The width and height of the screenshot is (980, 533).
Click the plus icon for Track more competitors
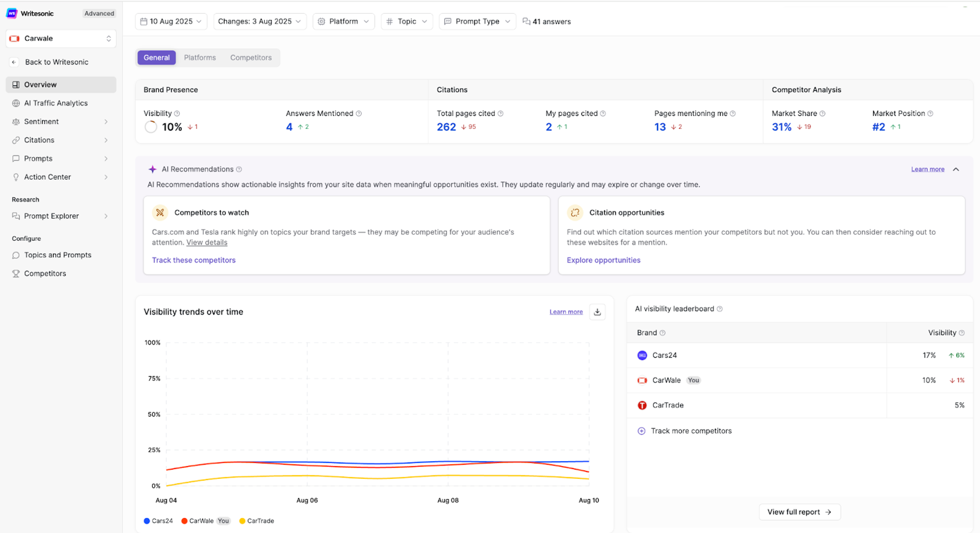642,431
